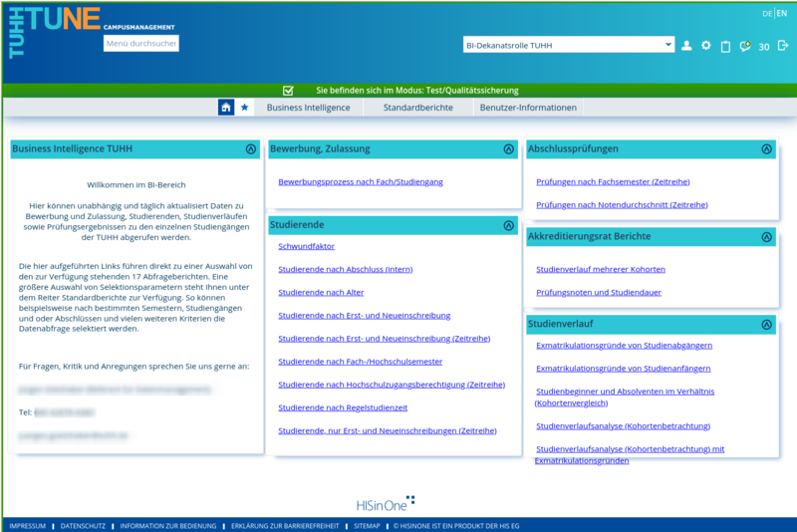
Task: Collapse the Bewerbung, Zulassung panel
Action: (508, 148)
